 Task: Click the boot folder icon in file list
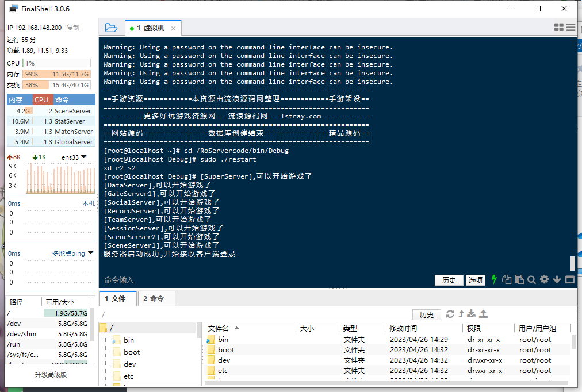click(x=211, y=350)
